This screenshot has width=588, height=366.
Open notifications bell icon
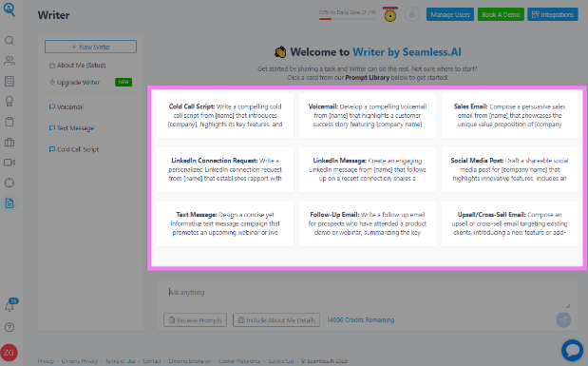(9, 306)
